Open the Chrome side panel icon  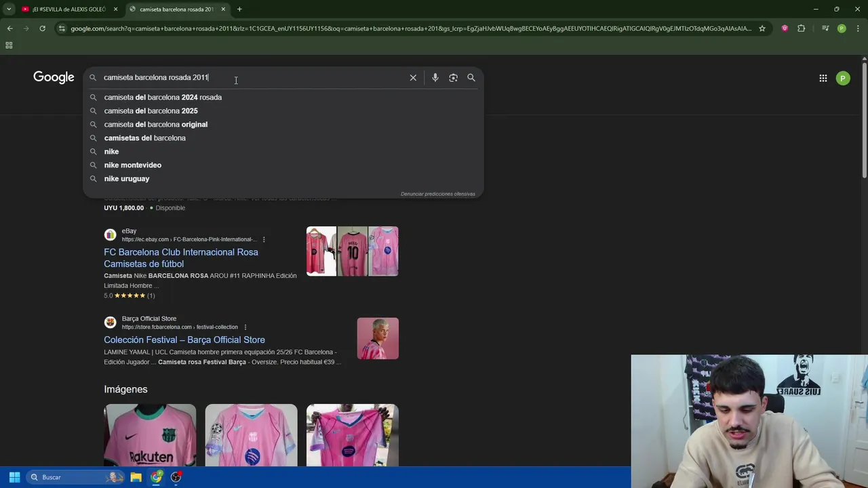coord(825,28)
